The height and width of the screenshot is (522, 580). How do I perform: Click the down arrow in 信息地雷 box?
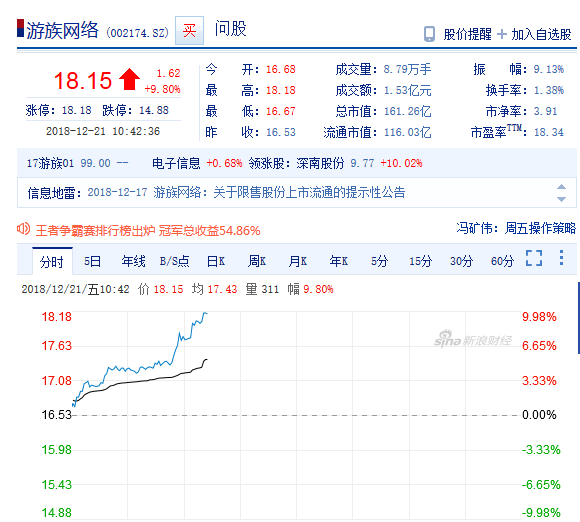pos(561,199)
